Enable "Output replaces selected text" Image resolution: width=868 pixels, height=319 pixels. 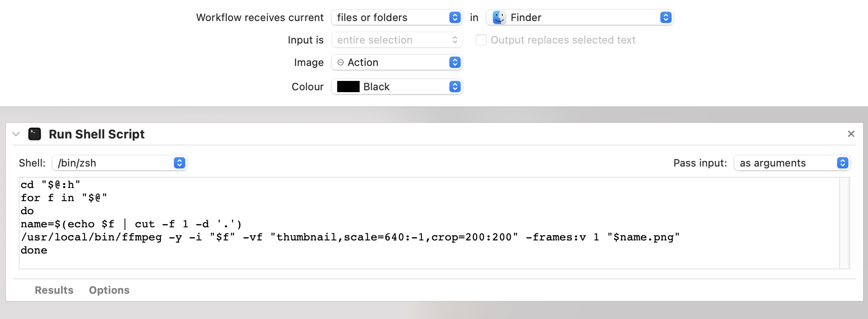(x=481, y=40)
